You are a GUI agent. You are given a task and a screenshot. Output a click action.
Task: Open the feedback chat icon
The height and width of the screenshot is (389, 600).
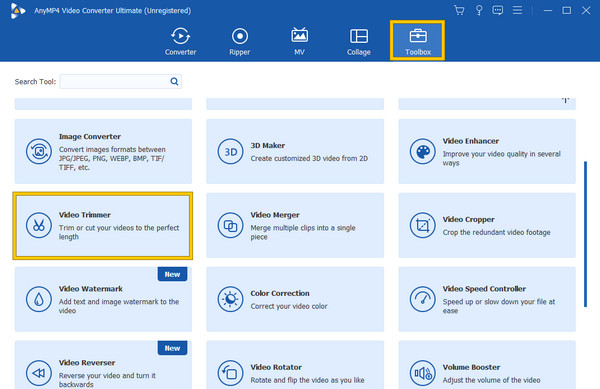pyautogui.click(x=497, y=10)
